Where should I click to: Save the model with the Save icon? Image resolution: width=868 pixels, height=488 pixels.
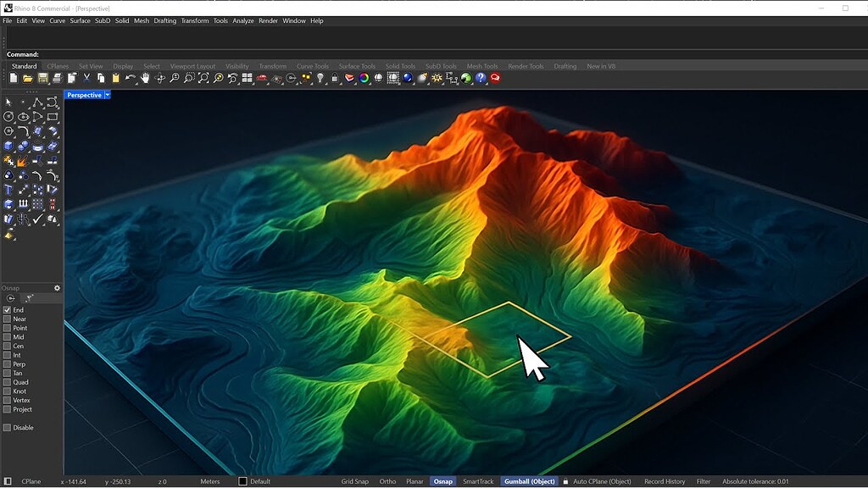pos(42,78)
